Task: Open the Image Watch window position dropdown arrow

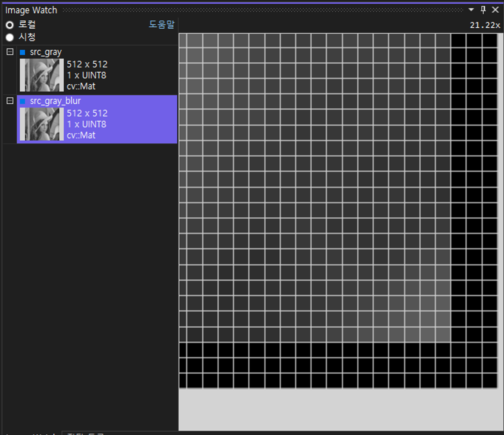Action: [x=471, y=10]
